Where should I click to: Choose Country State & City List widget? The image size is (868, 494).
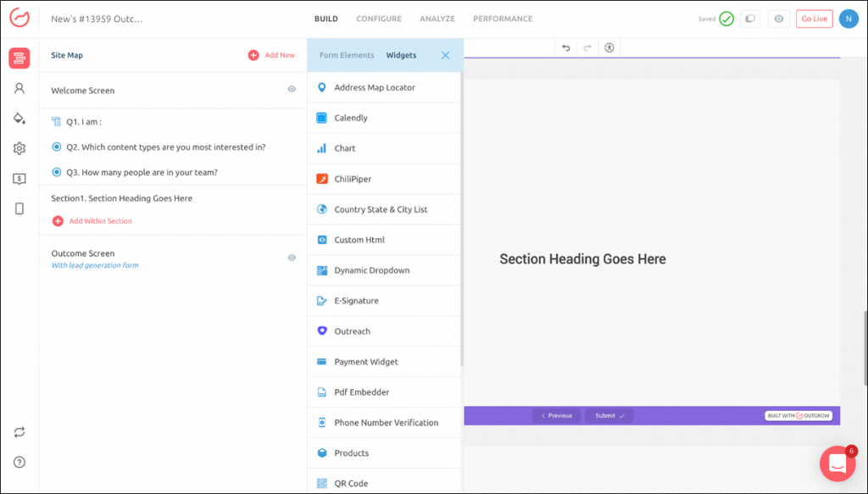[381, 209]
